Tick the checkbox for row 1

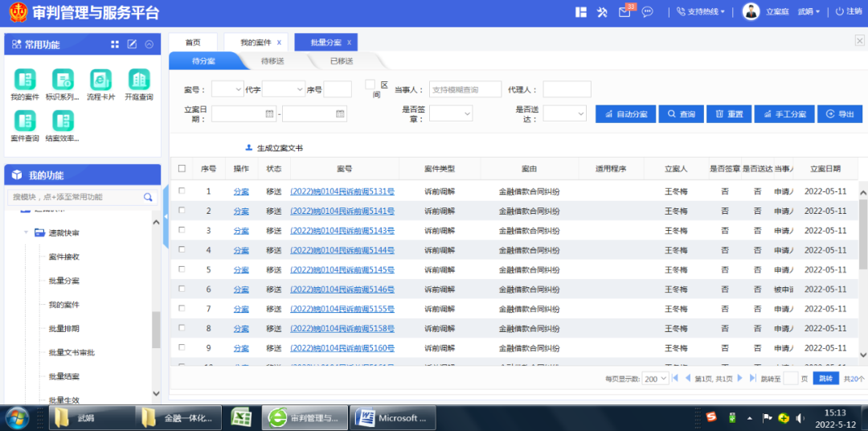182,191
